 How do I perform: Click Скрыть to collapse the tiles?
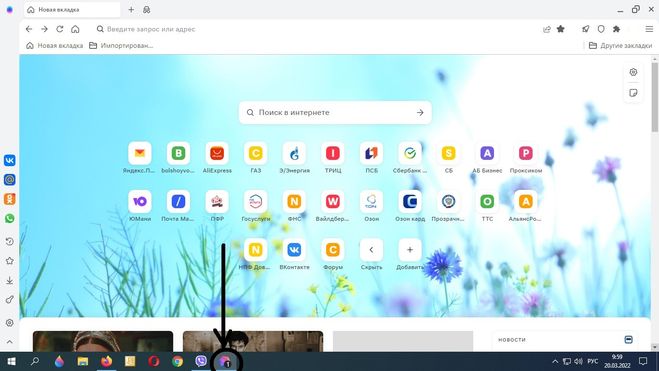click(x=372, y=255)
